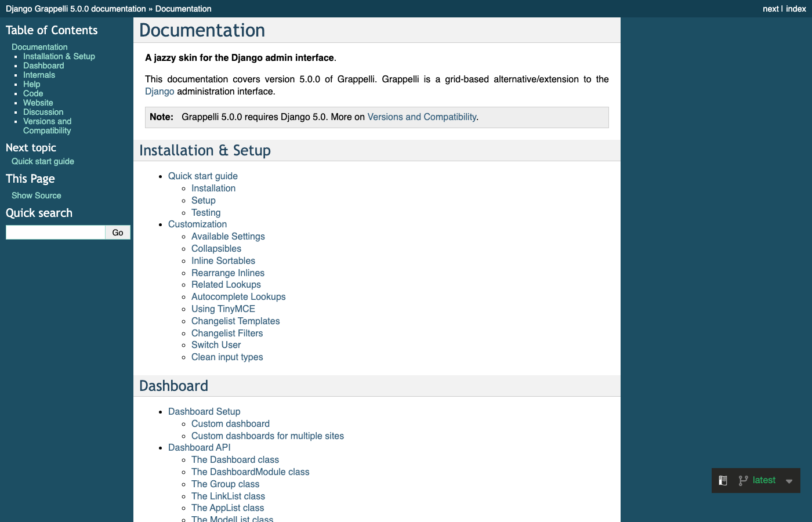Click the main Documentation page heading
The width and height of the screenshot is (812, 522).
coord(202,30)
